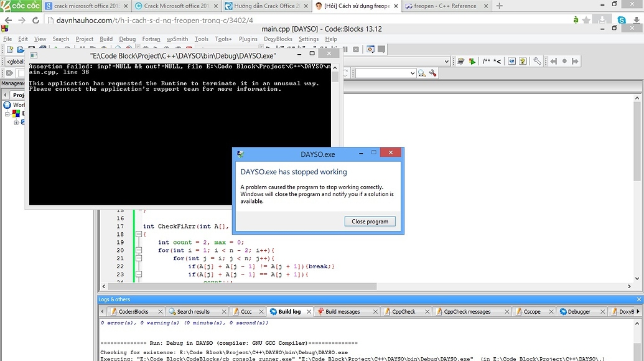Screen dimensions: 644x361
Task: Collapse the code fold at line 18
Action: [x=139, y=234]
